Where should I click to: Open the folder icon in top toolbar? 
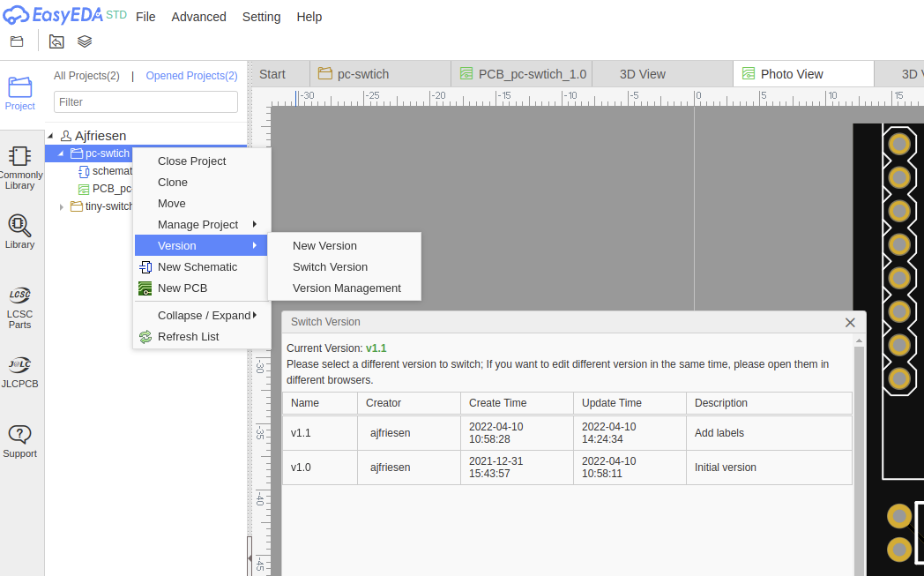[17, 41]
